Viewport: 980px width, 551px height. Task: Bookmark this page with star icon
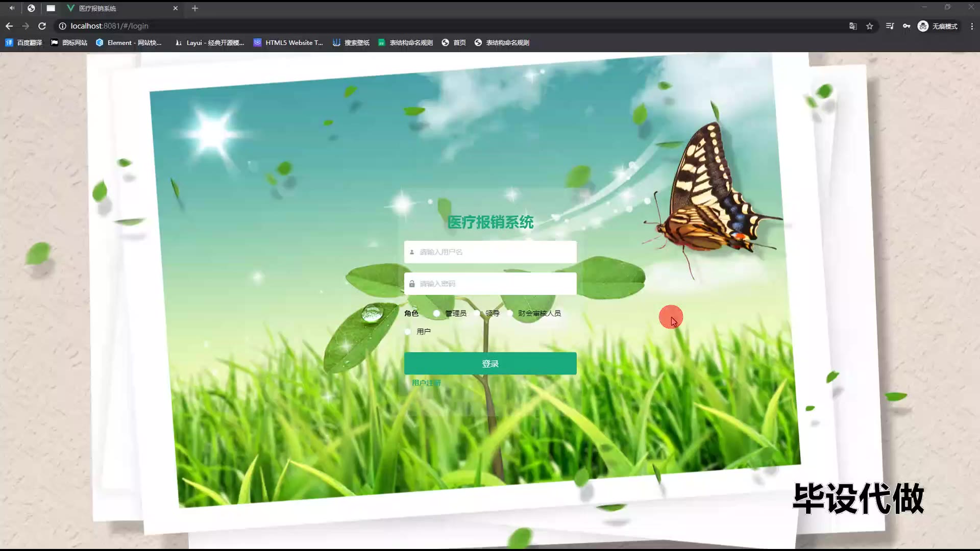pos(870,26)
